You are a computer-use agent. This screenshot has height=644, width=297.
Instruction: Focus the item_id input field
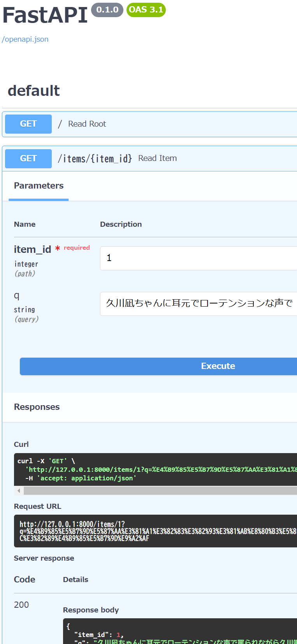pos(199,258)
